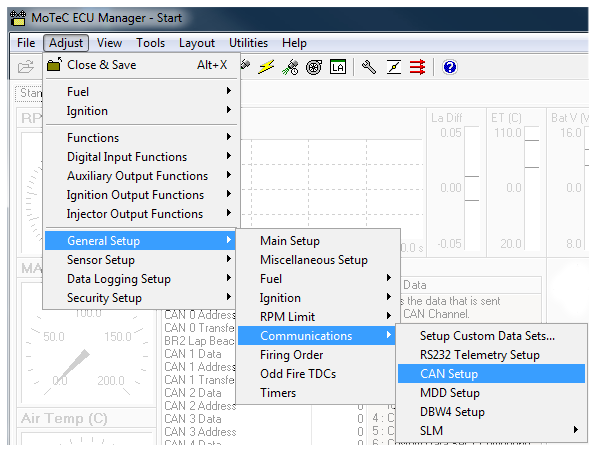Select Odd Fire TDCs entry
Screen dimensions: 601x457
coord(318,374)
